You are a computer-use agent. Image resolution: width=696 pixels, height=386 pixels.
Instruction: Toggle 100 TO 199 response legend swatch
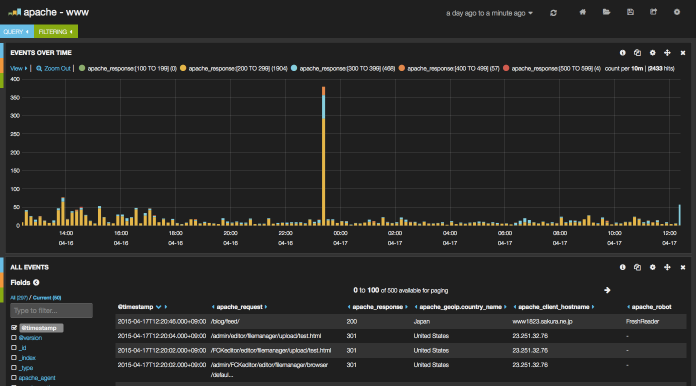82,68
